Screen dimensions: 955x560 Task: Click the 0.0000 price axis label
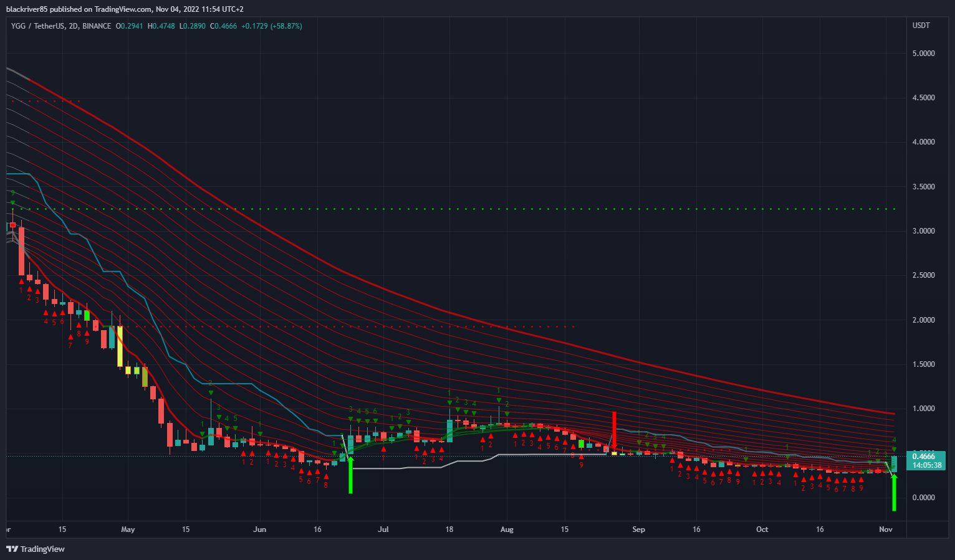(x=923, y=498)
